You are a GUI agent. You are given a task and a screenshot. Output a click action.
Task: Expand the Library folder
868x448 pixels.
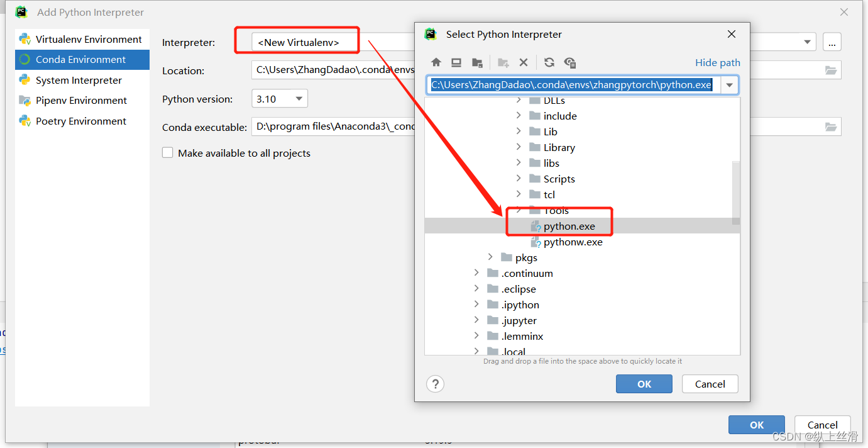tap(519, 147)
